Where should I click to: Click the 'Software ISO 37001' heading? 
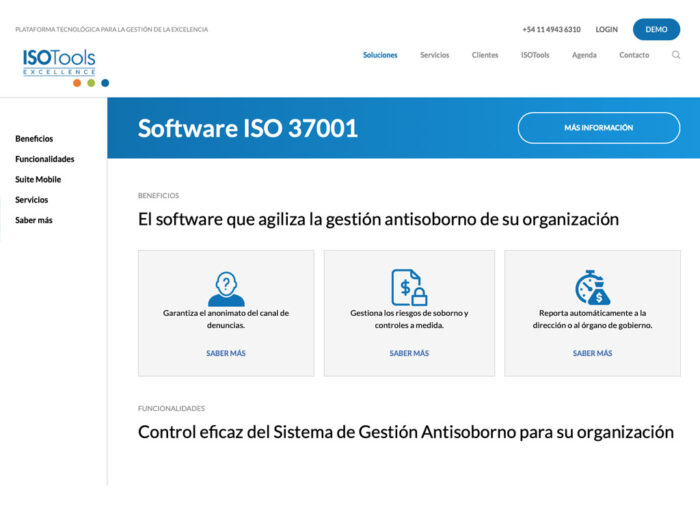248,129
